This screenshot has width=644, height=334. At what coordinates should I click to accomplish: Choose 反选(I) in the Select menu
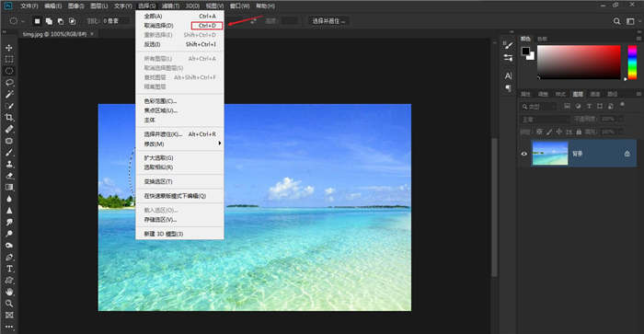pyautogui.click(x=180, y=44)
